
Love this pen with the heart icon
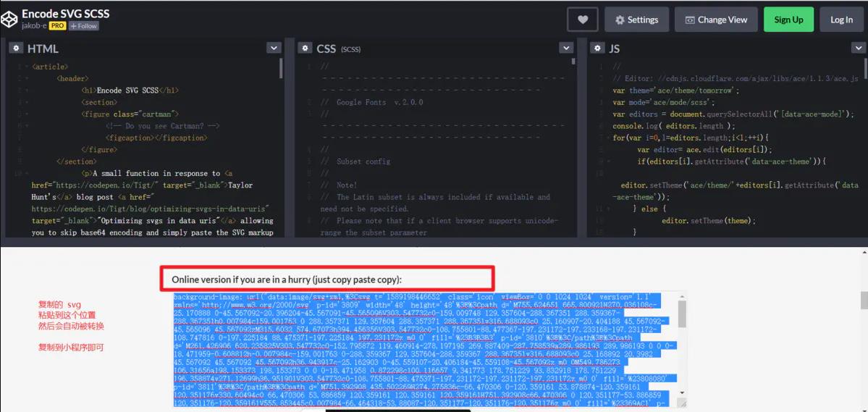click(x=583, y=20)
